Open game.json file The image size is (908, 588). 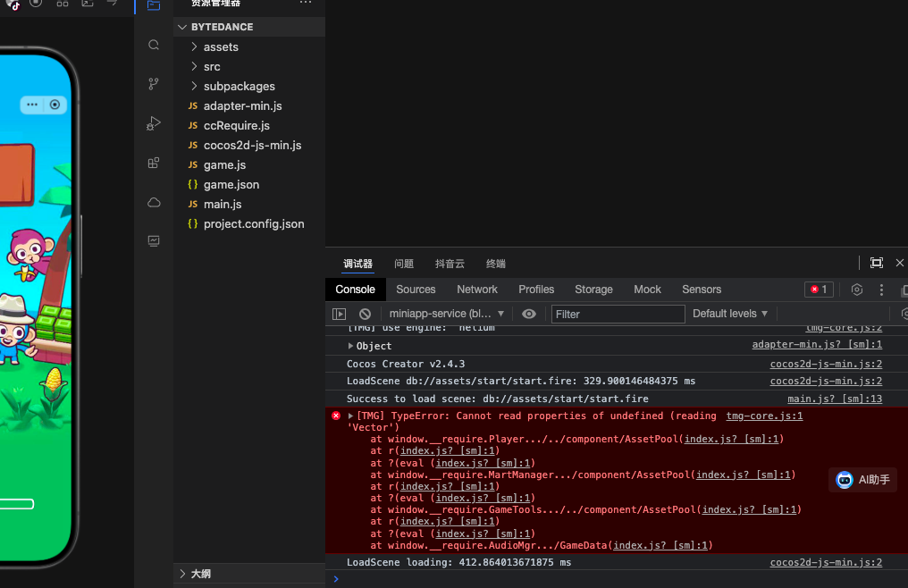click(x=249, y=185)
